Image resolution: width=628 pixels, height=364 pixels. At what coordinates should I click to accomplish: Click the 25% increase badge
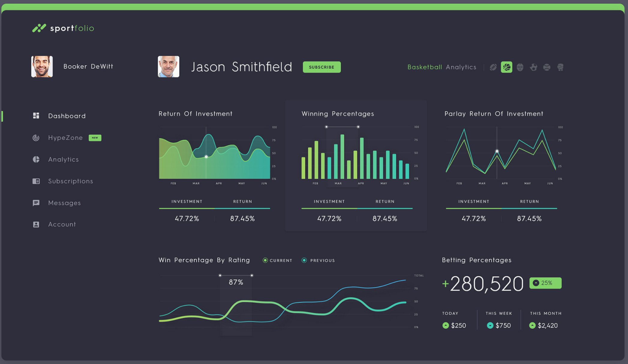tap(545, 283)
